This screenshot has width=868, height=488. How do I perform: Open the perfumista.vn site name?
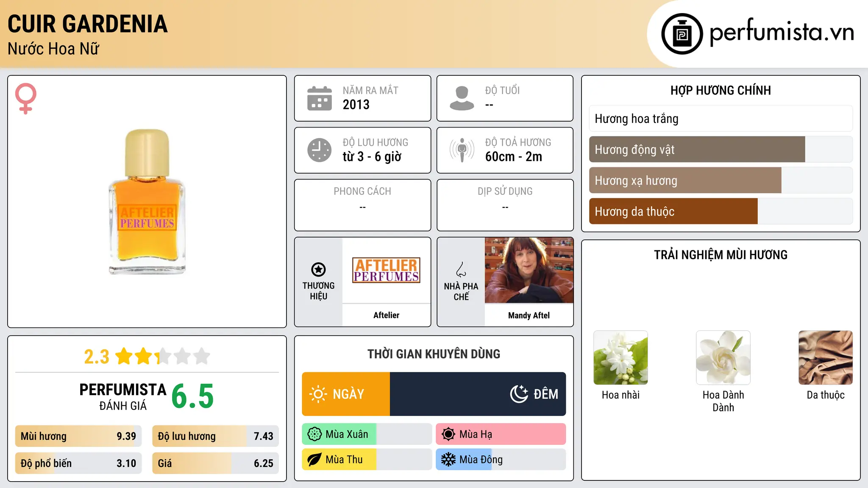782,32
